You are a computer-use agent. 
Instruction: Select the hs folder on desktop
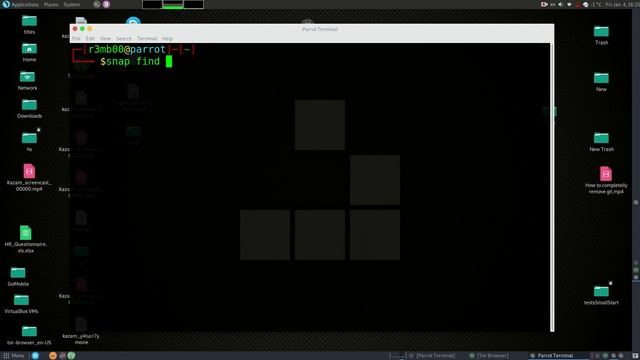point(29,142)
